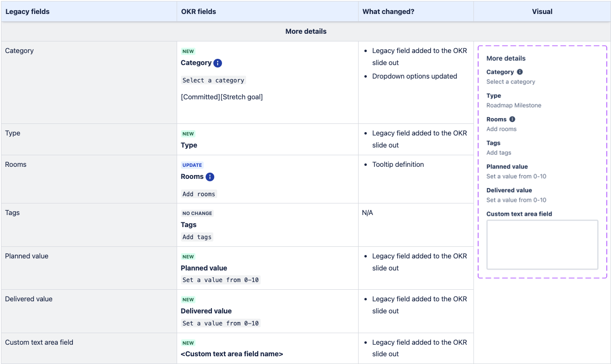The image size is (611, 364).
Task: Click the 'Add tags' code text in OKR fields
Action: (197, 237)
